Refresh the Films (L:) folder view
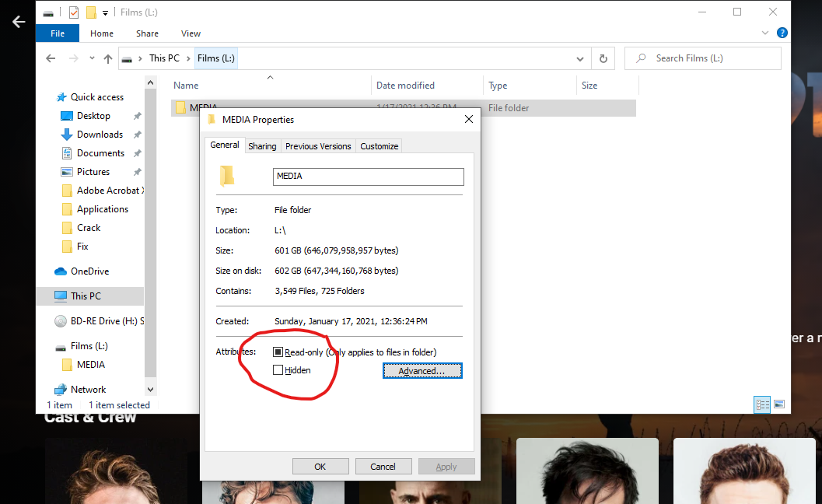 click(603, 59)
